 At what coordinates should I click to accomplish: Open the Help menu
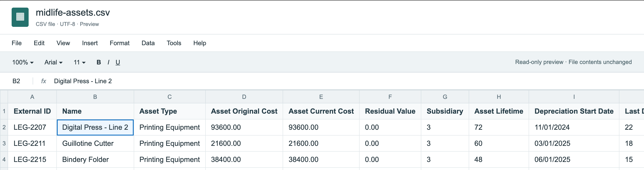click(x=199, y=43)
